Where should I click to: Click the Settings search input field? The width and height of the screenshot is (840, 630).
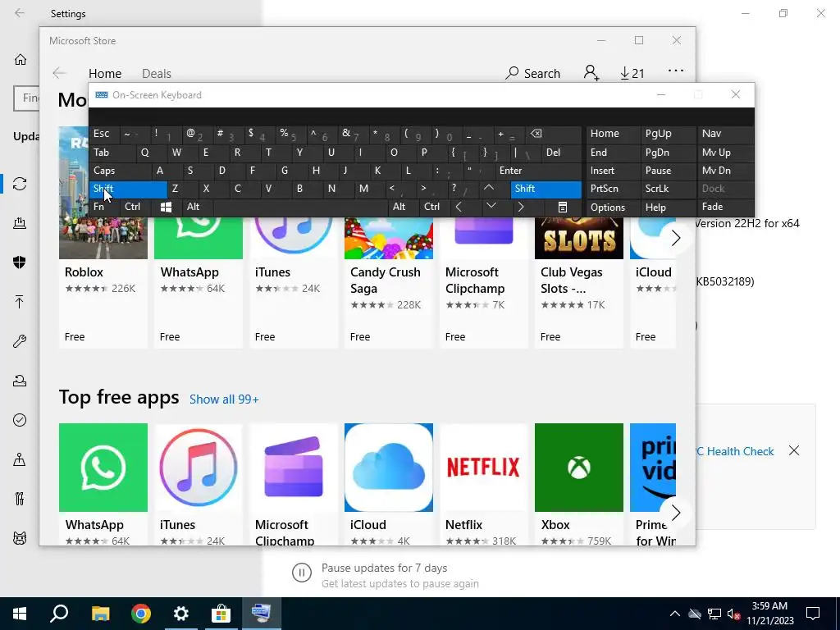point(27,98)
